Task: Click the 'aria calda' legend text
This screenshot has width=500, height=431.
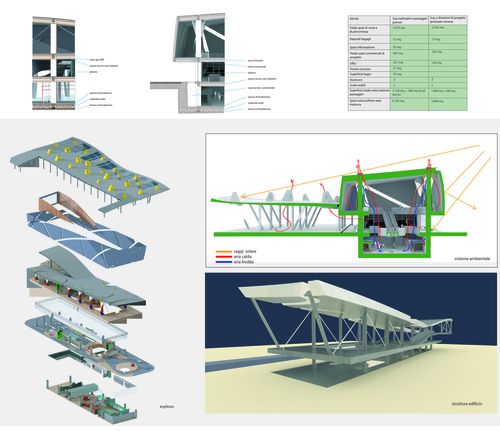Action: [242, 257]
